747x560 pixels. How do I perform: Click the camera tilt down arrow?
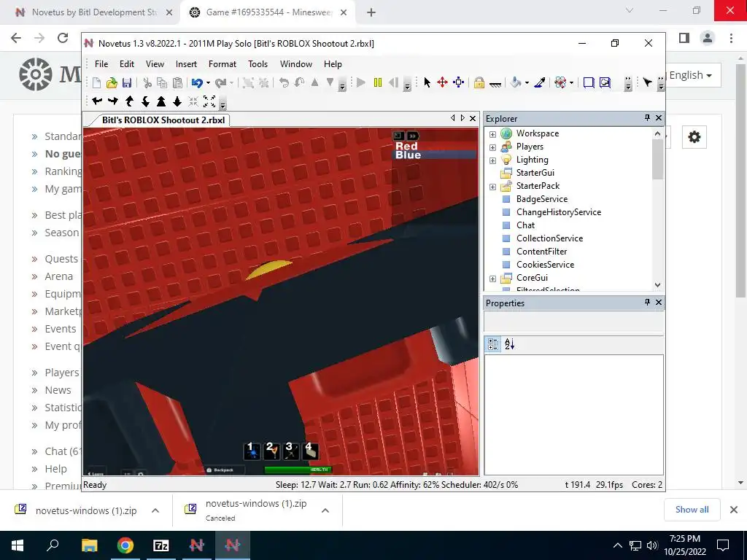click(x=145, y=101)
